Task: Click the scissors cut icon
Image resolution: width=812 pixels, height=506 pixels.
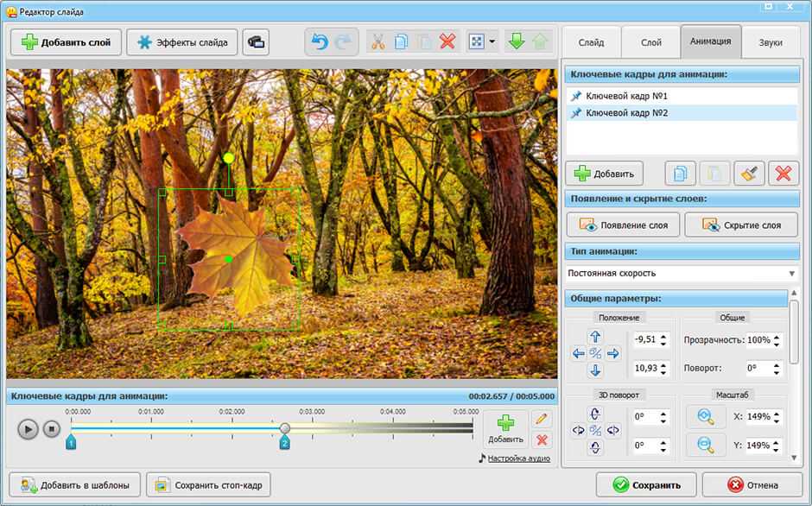Action: click(377, 41)
